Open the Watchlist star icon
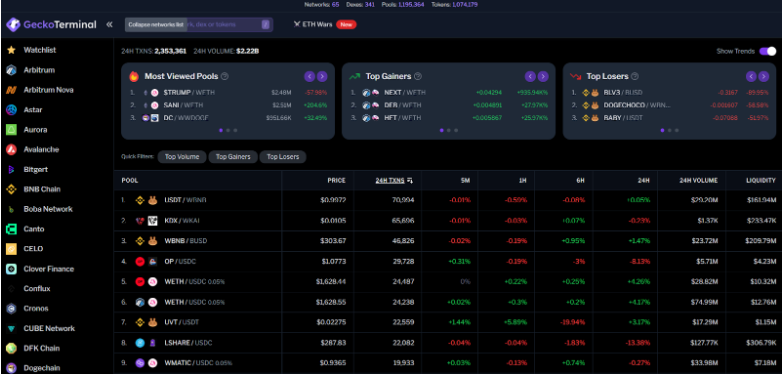Viewport: 783px width, 374px height. coord(11,50)
